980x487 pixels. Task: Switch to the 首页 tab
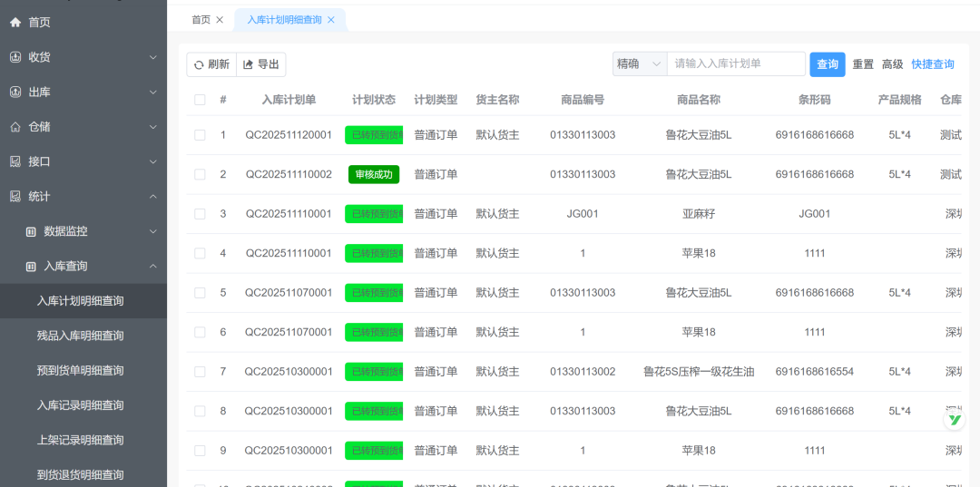pyautogui.click(x=201, y=20)
